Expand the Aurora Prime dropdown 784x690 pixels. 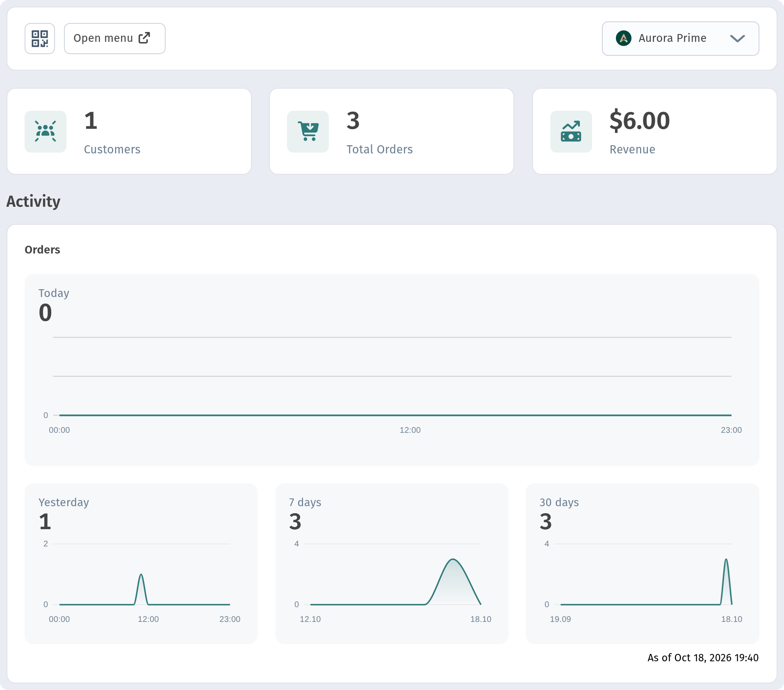pyautogui.click(x=680, y=39)
